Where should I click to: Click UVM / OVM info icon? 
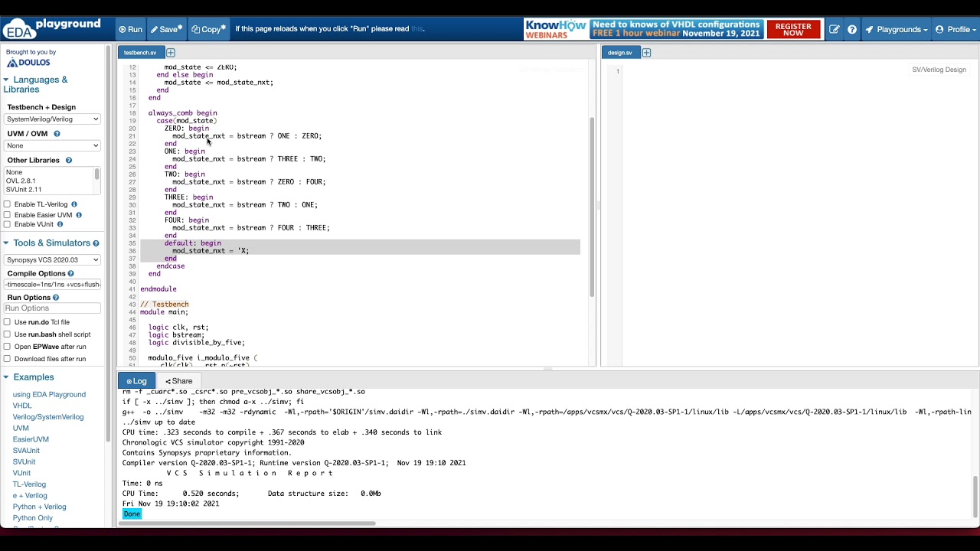[57, 134]
